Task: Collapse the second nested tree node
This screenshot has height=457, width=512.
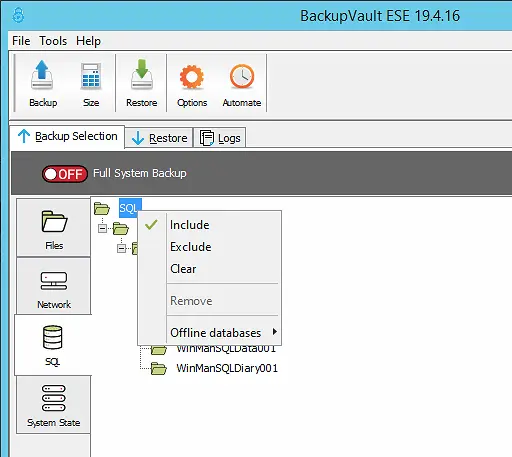Action: [121, 248]
